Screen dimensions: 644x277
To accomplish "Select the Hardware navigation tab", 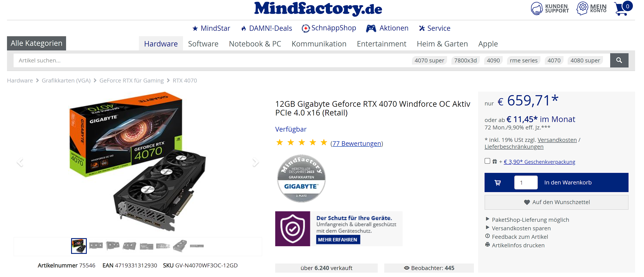I will pos(161,44).
